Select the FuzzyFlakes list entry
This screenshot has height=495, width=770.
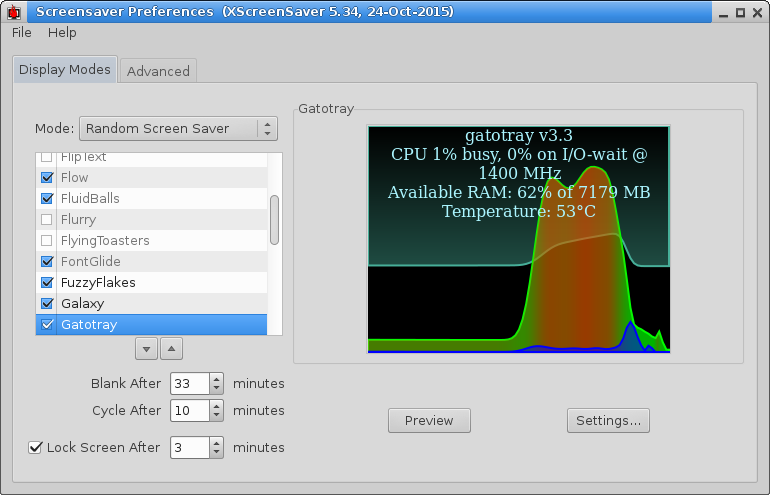tap(151, 282)
